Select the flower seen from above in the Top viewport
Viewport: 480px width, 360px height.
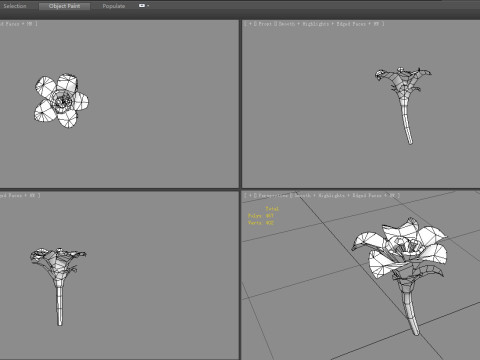coord(61,101)
